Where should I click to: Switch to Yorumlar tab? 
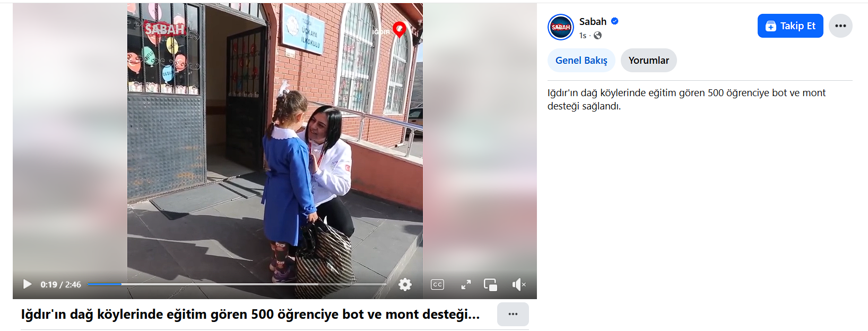[648, 60]
